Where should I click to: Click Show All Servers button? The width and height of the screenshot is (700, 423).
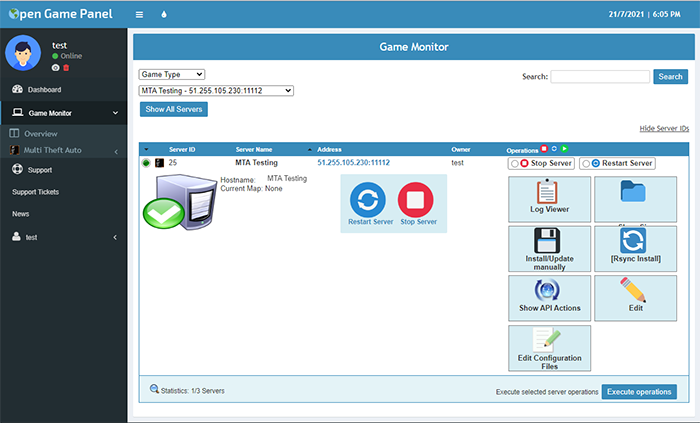click(x=174, y=109)
